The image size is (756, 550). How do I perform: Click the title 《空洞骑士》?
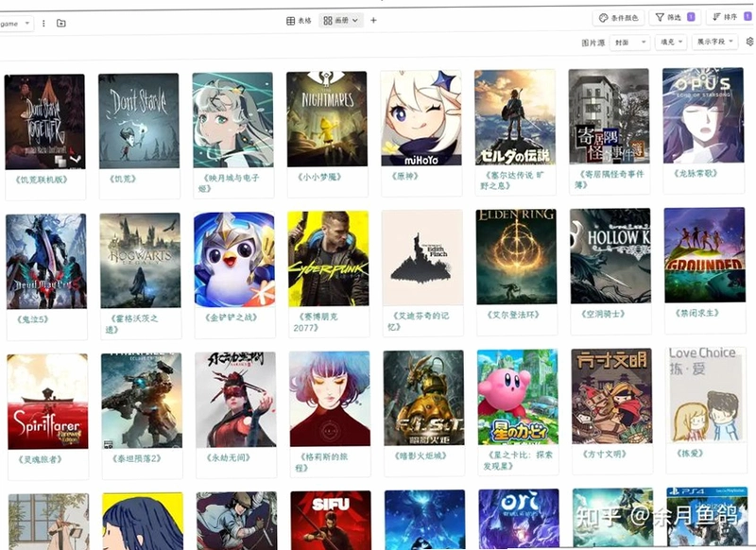(x=603, y=314)
